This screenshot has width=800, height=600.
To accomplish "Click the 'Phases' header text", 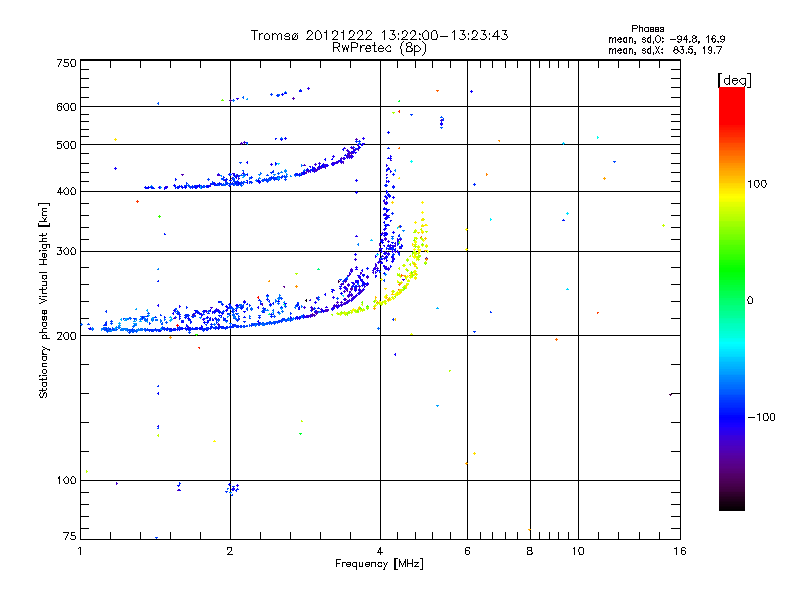I will point(647,29).
